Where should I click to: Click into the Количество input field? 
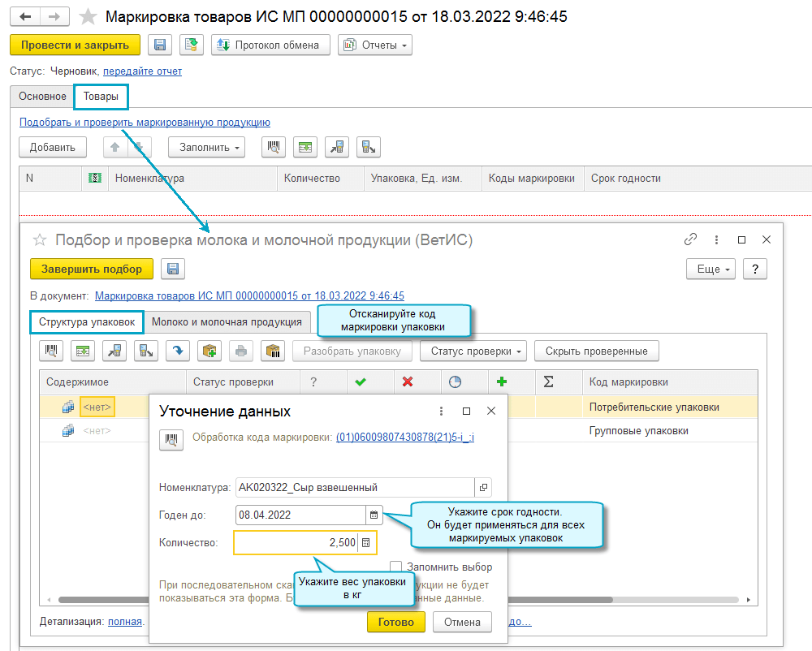296,542
